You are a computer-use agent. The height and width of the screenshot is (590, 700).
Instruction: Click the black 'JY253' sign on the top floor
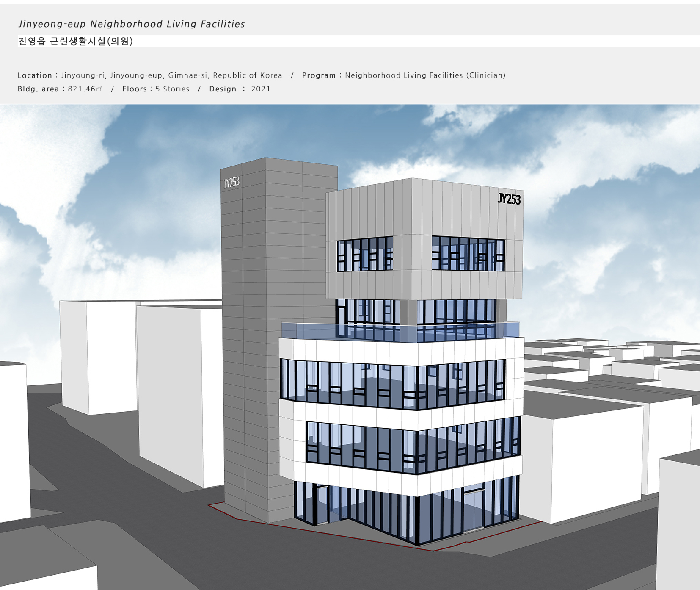(509, 199)
